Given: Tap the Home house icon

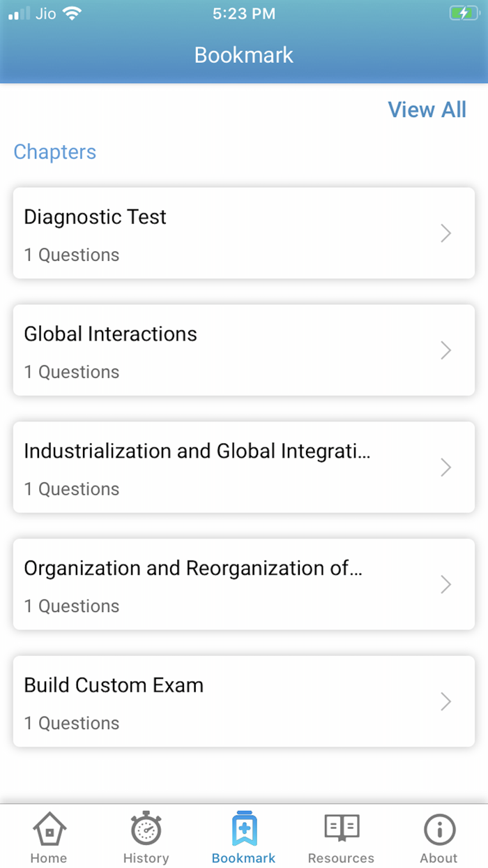Looking at the screenshot, I should [x=49, y=830].
